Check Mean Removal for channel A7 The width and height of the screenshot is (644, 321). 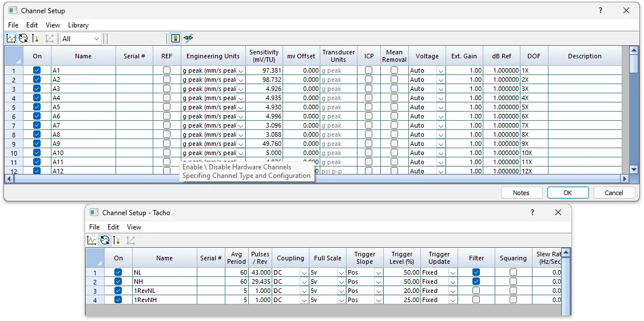[x=394, y=125]
